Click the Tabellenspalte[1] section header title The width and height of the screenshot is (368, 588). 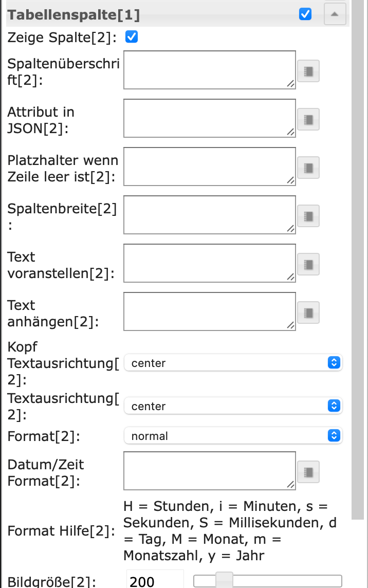coord(73,14)
